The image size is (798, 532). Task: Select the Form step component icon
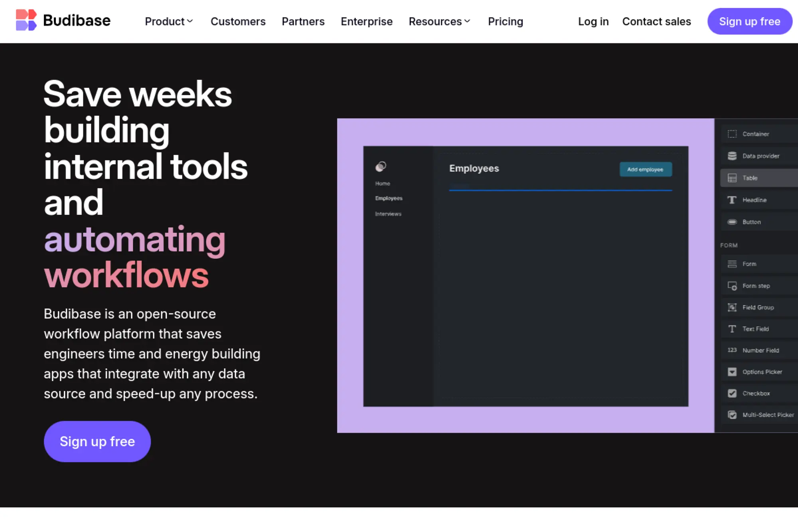(732, 286)
